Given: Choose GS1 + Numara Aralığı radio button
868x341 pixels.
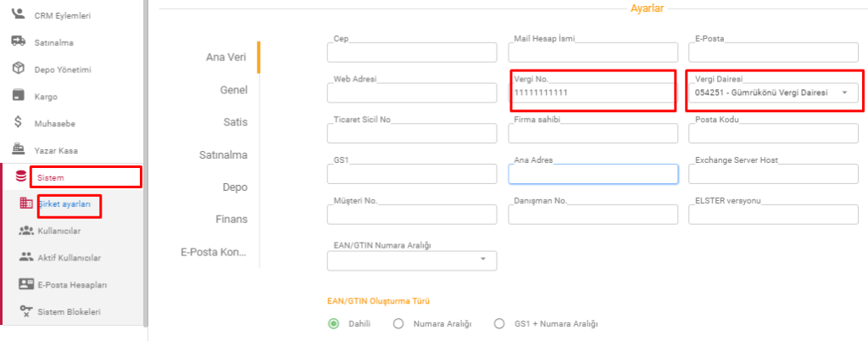Looking at the screenshot, I should tap(500, 324).
